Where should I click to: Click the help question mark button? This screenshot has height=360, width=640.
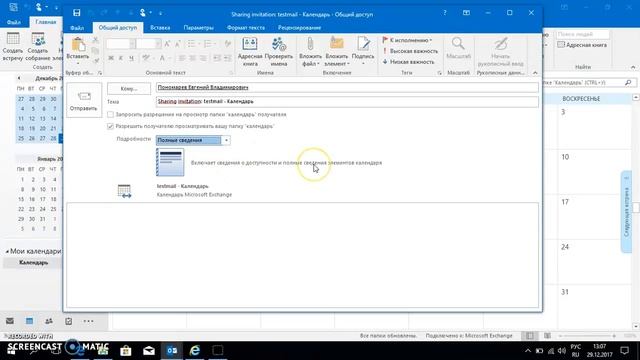click(445, 13)
